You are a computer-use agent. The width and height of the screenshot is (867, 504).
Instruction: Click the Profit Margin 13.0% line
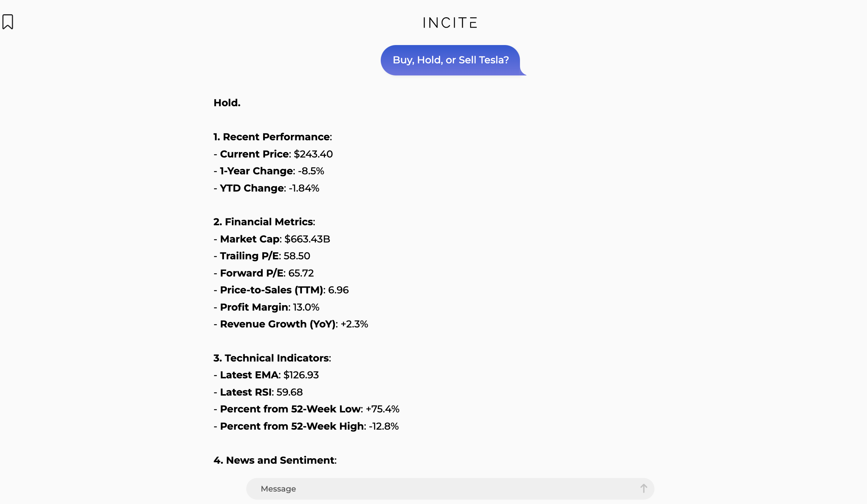click(x=266, y=307)
